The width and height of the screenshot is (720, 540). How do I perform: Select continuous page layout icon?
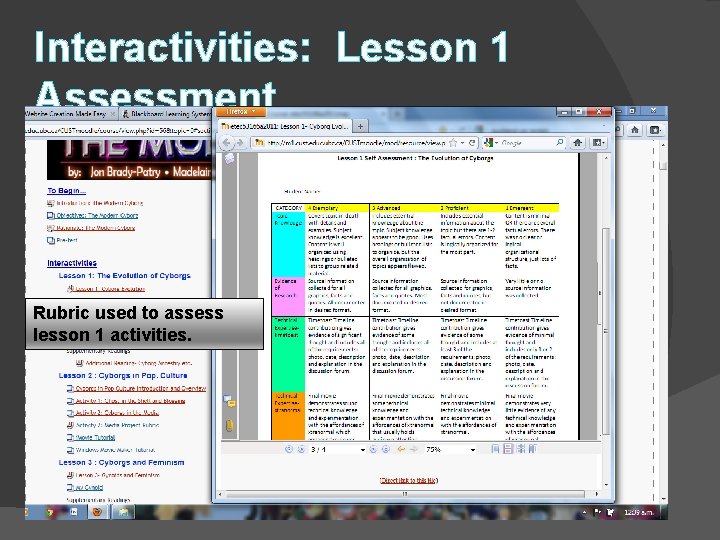pyautogui.click(x=508, y=449)
